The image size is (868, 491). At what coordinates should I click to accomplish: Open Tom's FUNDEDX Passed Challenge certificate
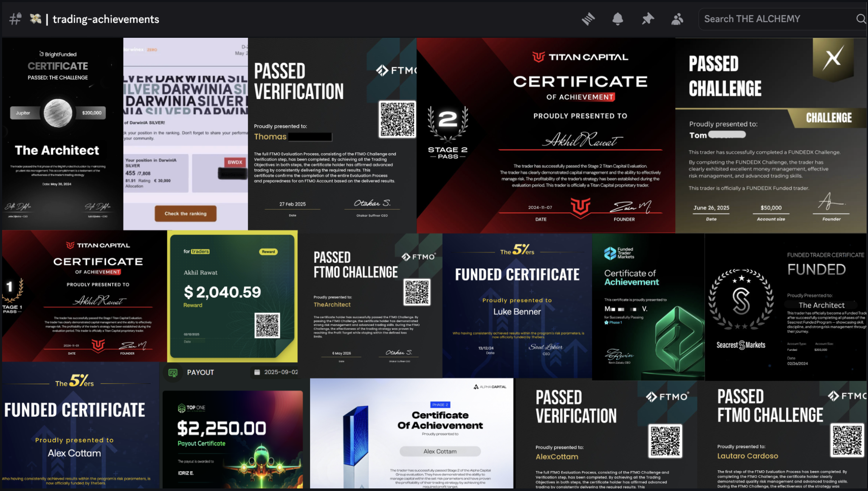[771, 135]
